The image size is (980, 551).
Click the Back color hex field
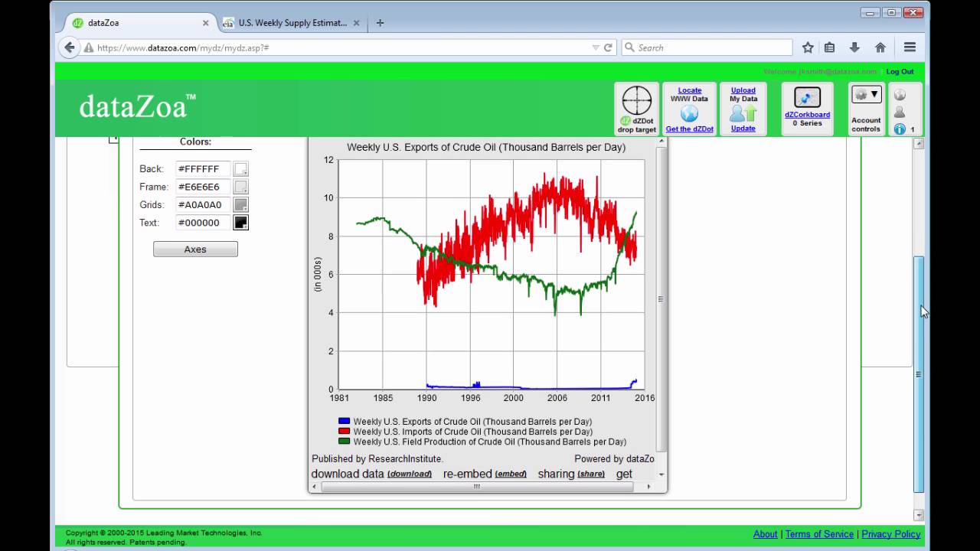click(x=203, y=169)
